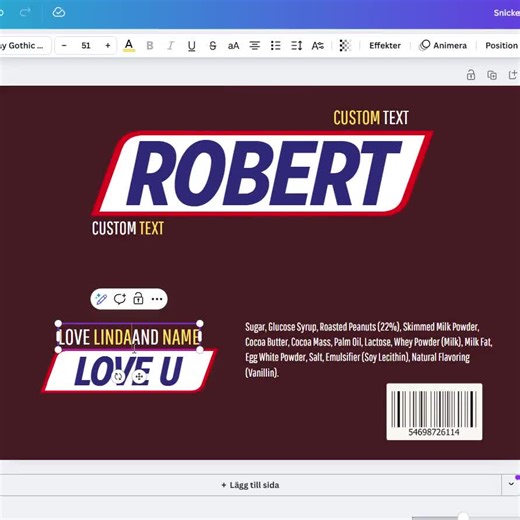The image size is (520, 520).
Task: Open the transparency checkerboard control
Action: (345, 45)
